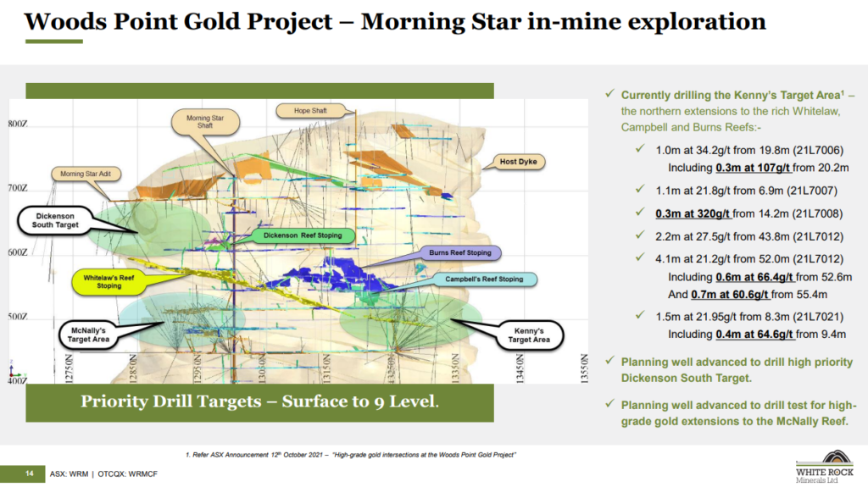Click the 1.5m at 21.95g/t result line
Image resolution: width=868 pixels, height=487 pixels.
point(749,317)
